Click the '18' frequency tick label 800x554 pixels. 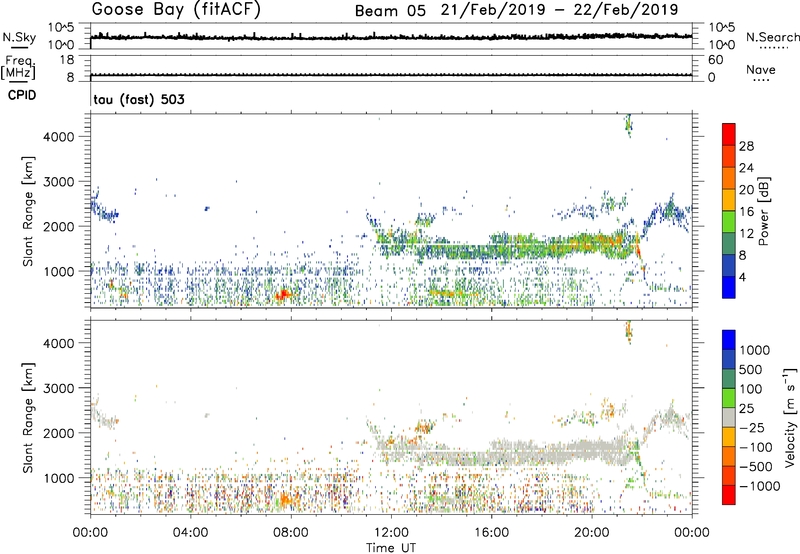[67, 60]
